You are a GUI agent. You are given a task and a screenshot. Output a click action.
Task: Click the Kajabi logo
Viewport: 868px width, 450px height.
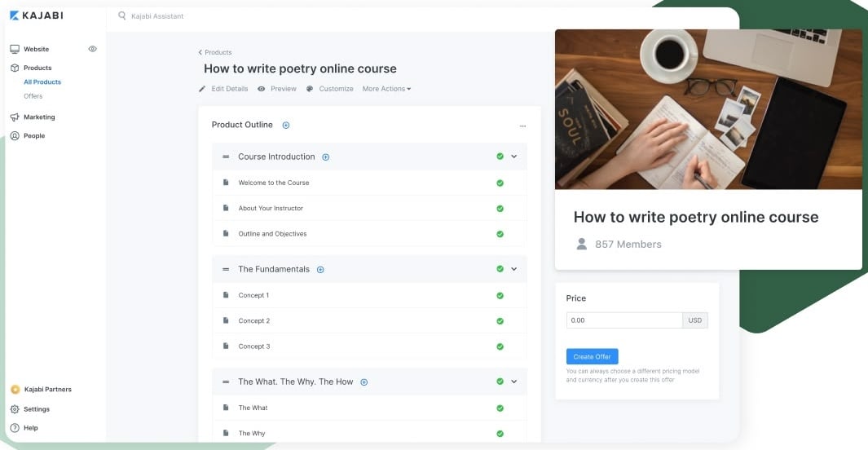pos(37,15)
